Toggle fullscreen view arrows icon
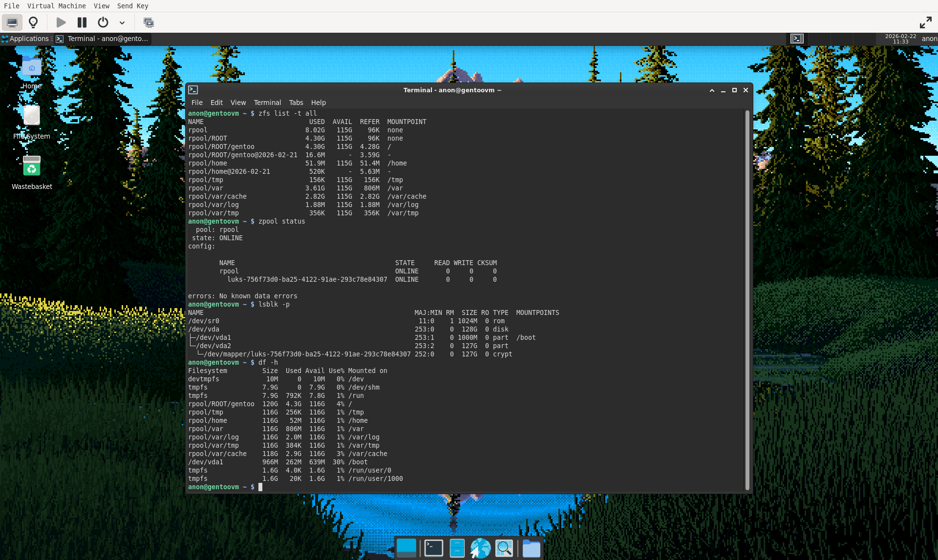The width and height of the screenshot is (938, 560). click(x=925, y=22)
